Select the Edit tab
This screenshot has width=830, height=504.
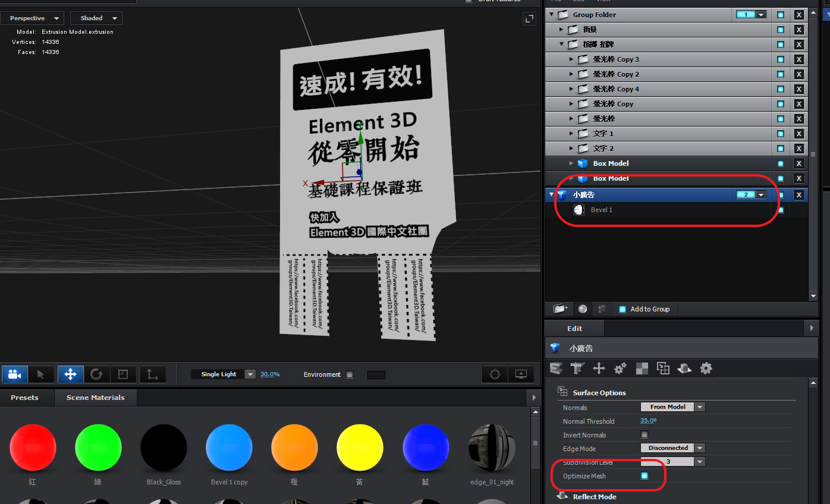(x=575, y=329)
